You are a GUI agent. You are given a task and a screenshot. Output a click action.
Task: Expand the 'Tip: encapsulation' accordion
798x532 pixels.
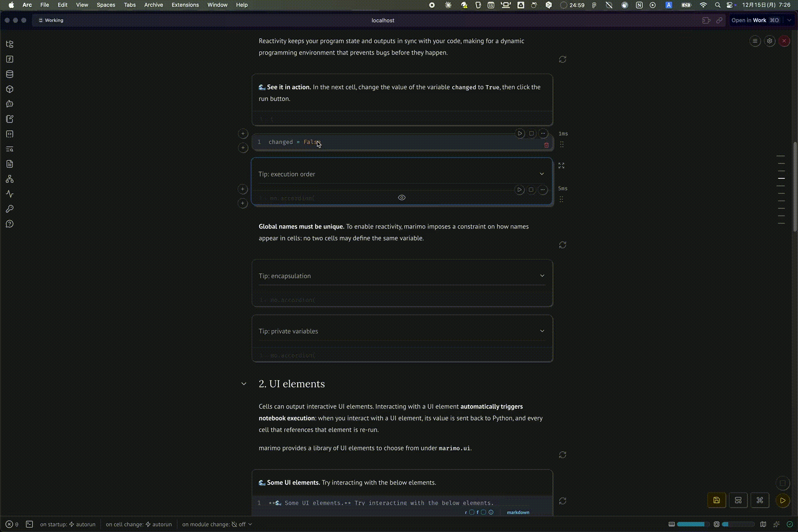(x=542, y=276)
